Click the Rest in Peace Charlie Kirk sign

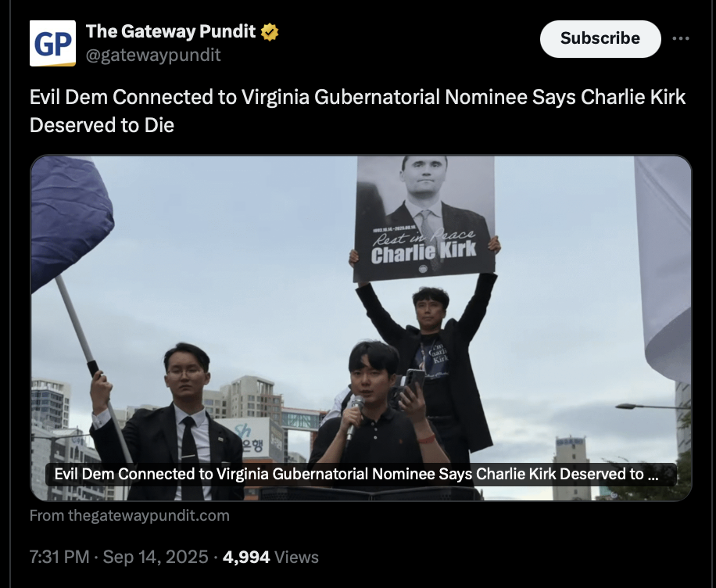click(424, 218)
